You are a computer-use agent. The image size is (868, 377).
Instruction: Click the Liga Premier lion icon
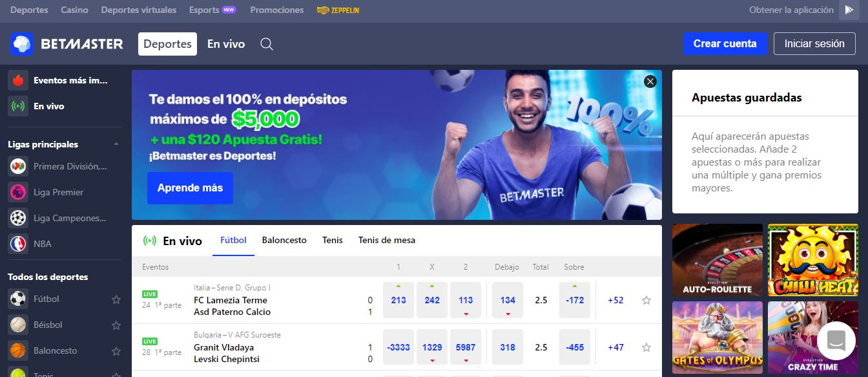(18, 192)
